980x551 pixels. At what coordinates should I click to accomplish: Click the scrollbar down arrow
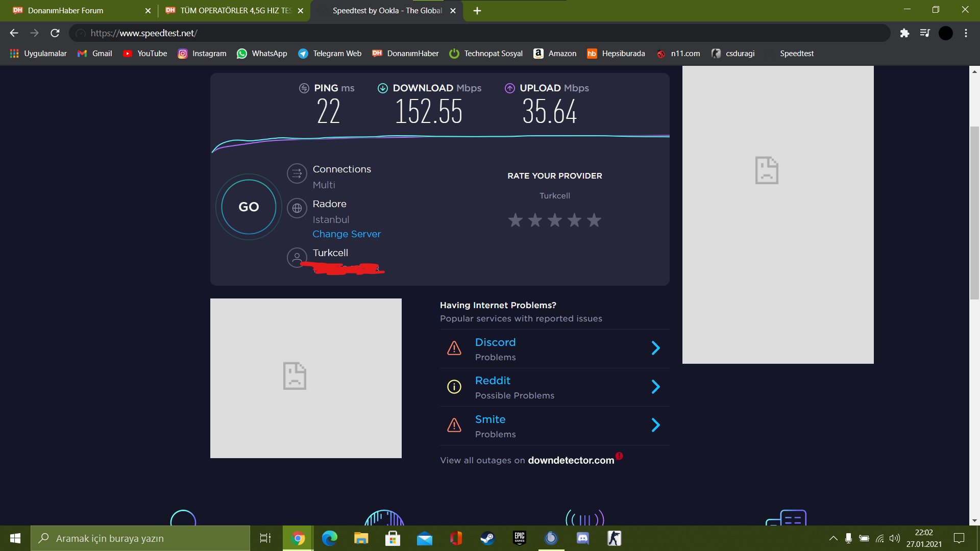point(974,520)
